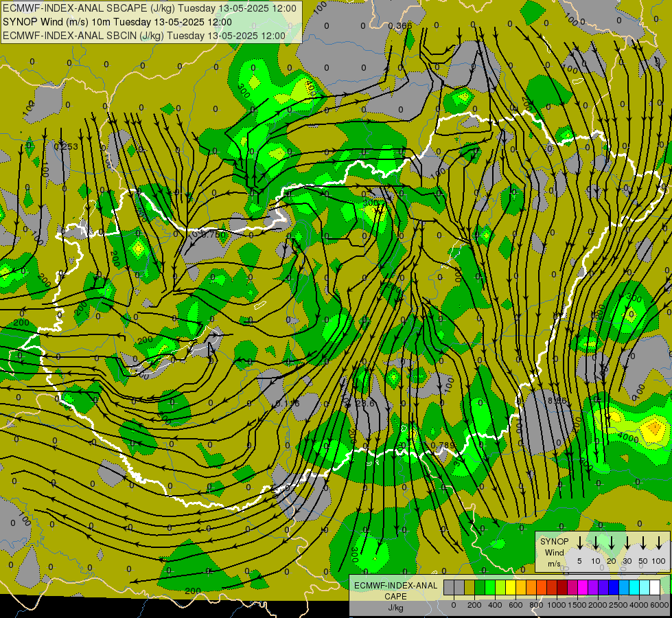Click the 2500 tick label in the CAPE legend
The height and width of the screenshot is (618, 672).
(618, 605)
